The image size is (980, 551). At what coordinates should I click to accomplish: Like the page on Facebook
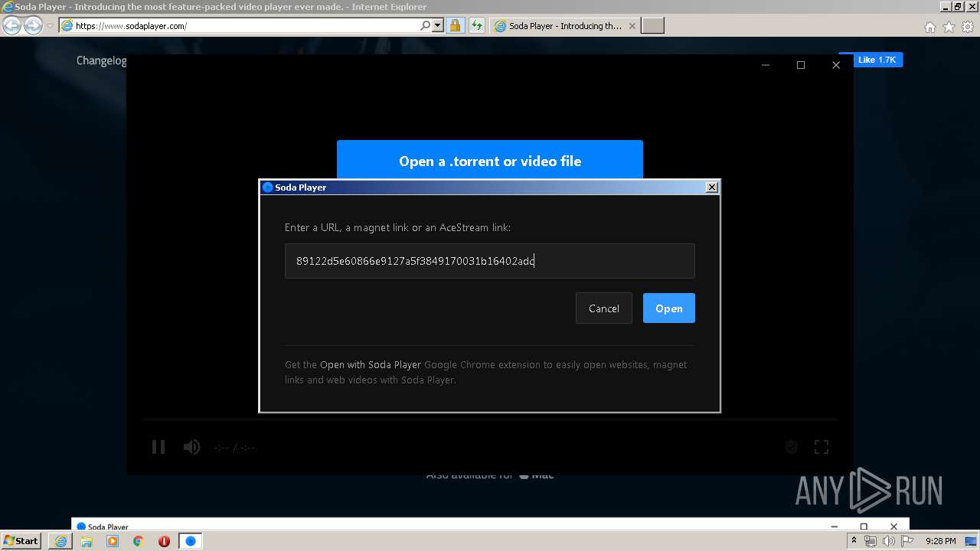click(876, 60)
